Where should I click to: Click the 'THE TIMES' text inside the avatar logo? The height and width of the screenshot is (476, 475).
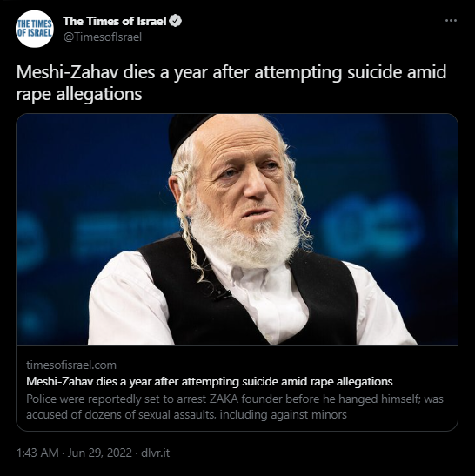[35, 24]
